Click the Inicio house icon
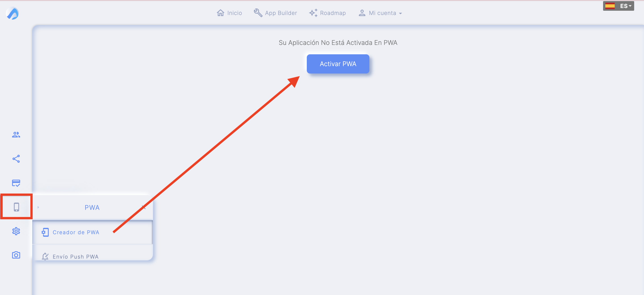Screen dimensions: 644x295 [220, 13]
